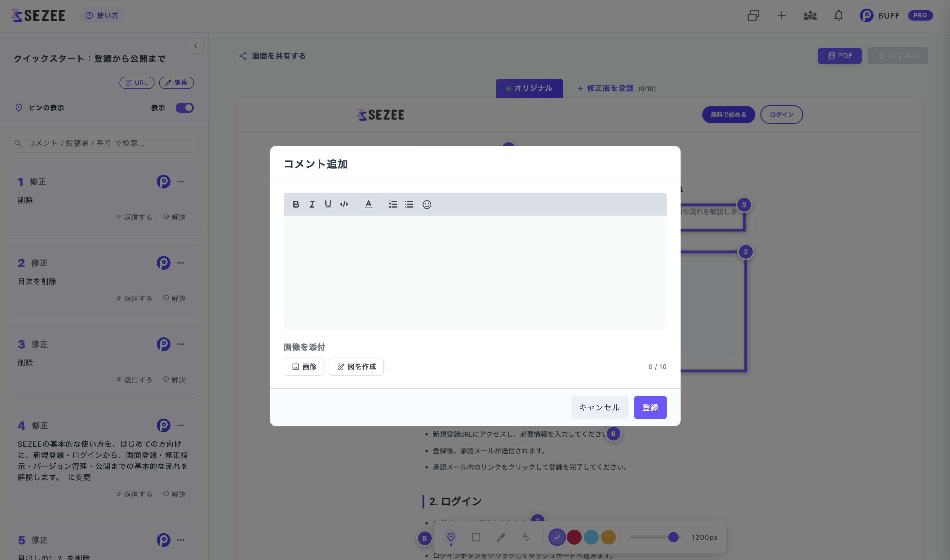
Task: Insert numbered list in comment editor
Action: (393, 204)
